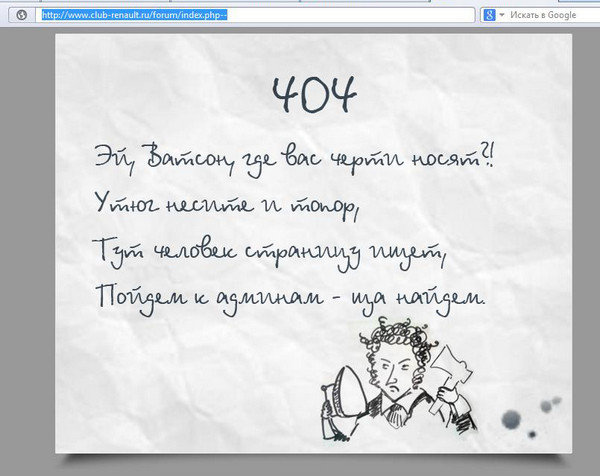Click the word 'Ватсон' in the poem
Screen dimensions: 600x476
click(x=188, y=157)
